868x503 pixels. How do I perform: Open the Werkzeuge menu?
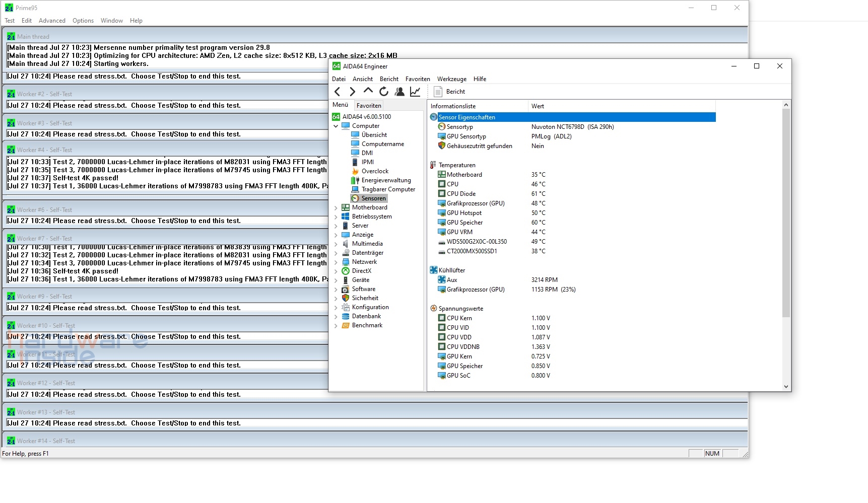(x=451, y=79)
